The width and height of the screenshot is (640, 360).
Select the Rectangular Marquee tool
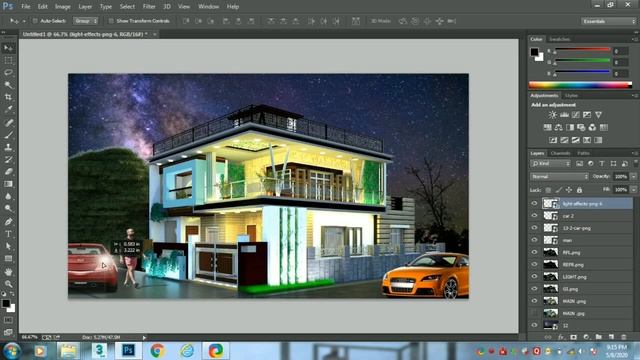(x=8, y=60)
